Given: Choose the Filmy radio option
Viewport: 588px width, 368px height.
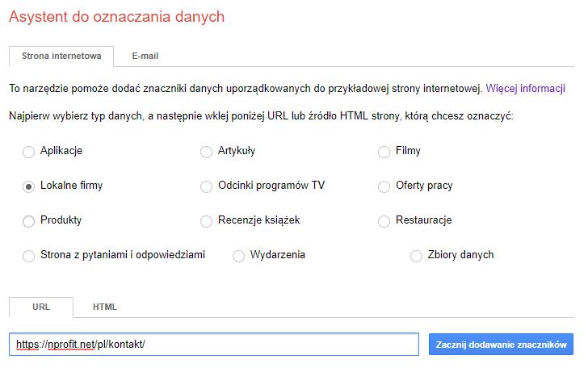Looking at the screenshot, I should coord(384,151).
